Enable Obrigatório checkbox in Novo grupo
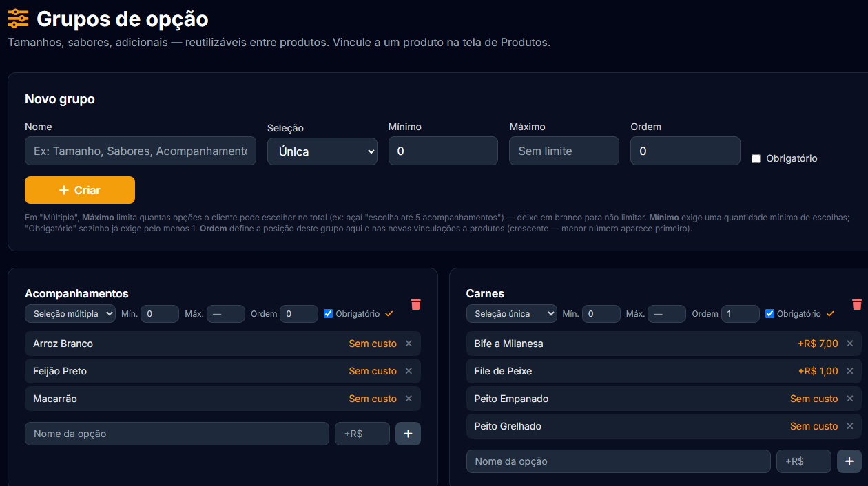868x486 pixels. (x=756, y=159)
